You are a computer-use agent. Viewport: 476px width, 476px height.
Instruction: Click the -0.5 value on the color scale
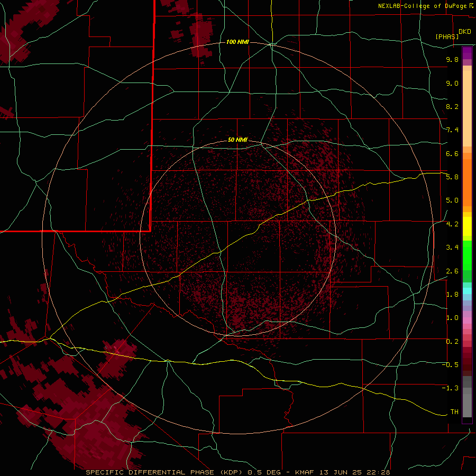click(x=451, y=365)
